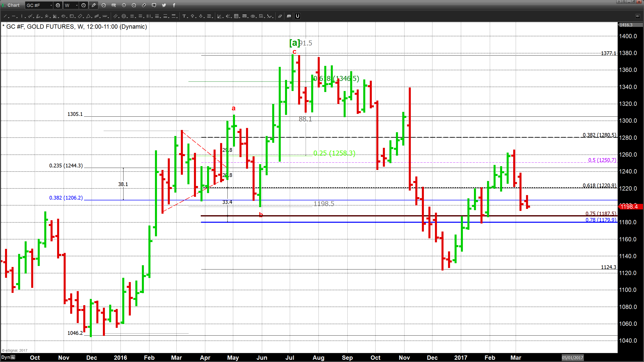Open the grid table tool dropdown
The width and height of the screenshot is (644, 362).
pos(236,16)
